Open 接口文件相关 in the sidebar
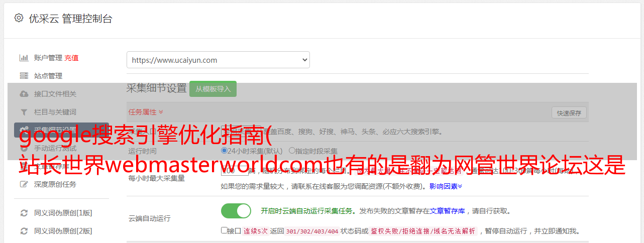 55,94
